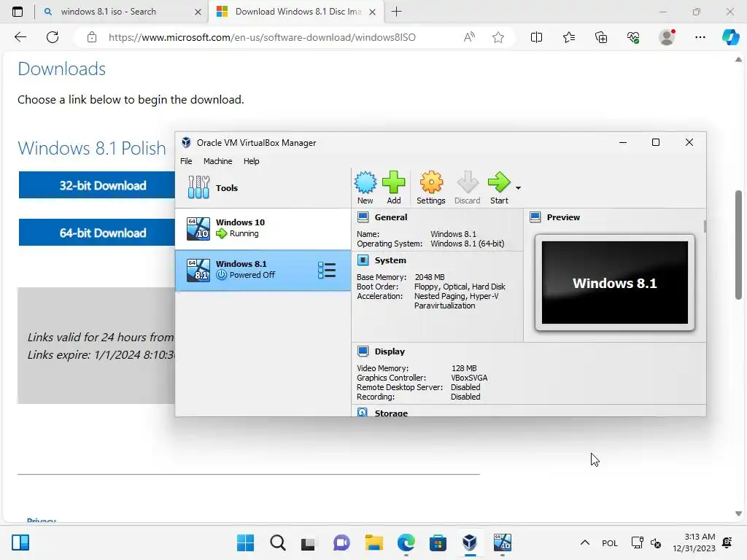Click the Edge address bar URL
This screenshot has width=747, height=560.
262,37
